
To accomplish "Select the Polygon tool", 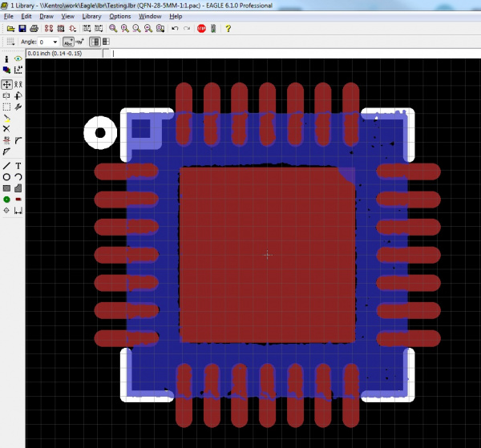I will [18, 188].
